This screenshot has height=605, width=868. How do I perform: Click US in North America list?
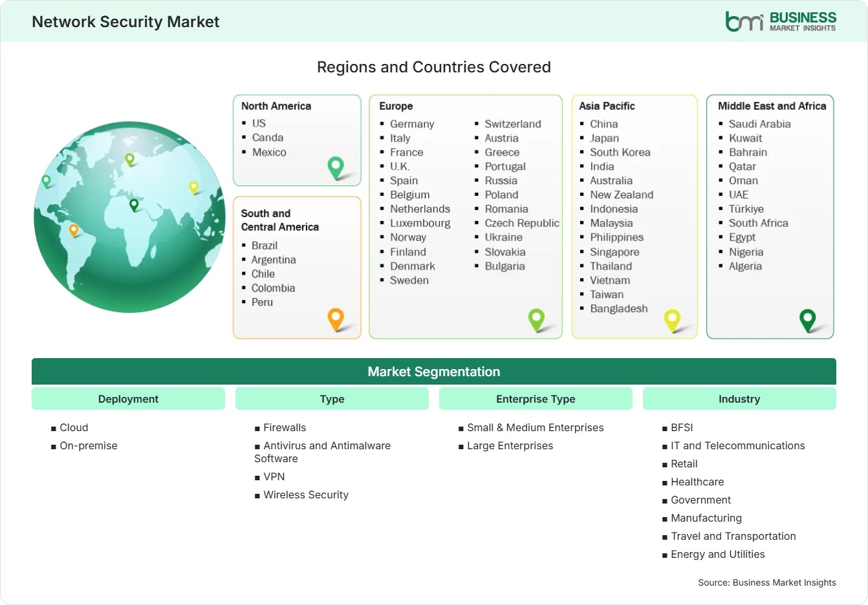[x=259, y=123]
